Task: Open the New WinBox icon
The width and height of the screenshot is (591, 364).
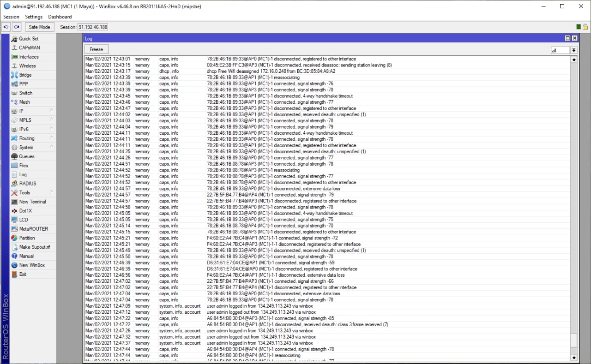Action: coord(14,265)
